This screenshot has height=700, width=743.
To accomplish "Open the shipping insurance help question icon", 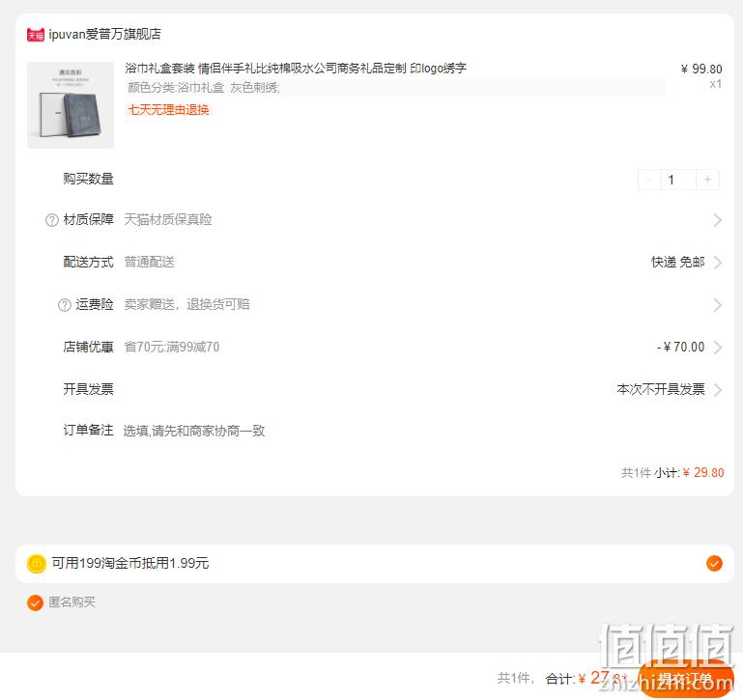I will [x=65, y=305].
